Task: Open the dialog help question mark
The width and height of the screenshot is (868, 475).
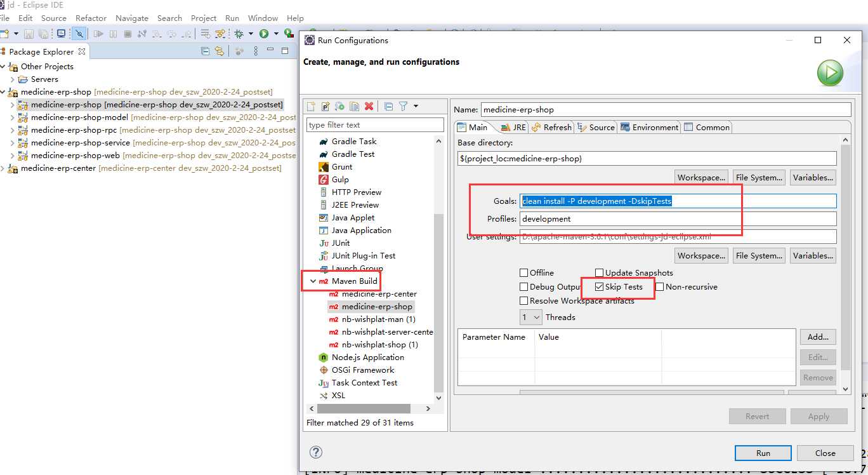Action: [x=316, y=452]
